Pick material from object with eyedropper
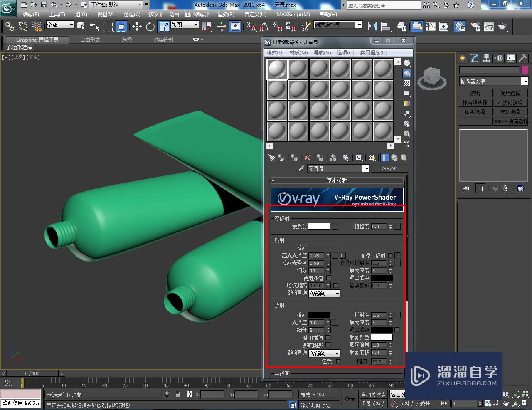Screen dimensions: 532x410 [x=301, y=168]
